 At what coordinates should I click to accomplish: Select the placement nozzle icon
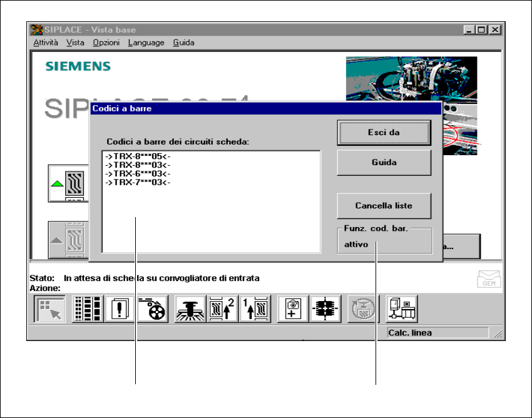[190, 308]
